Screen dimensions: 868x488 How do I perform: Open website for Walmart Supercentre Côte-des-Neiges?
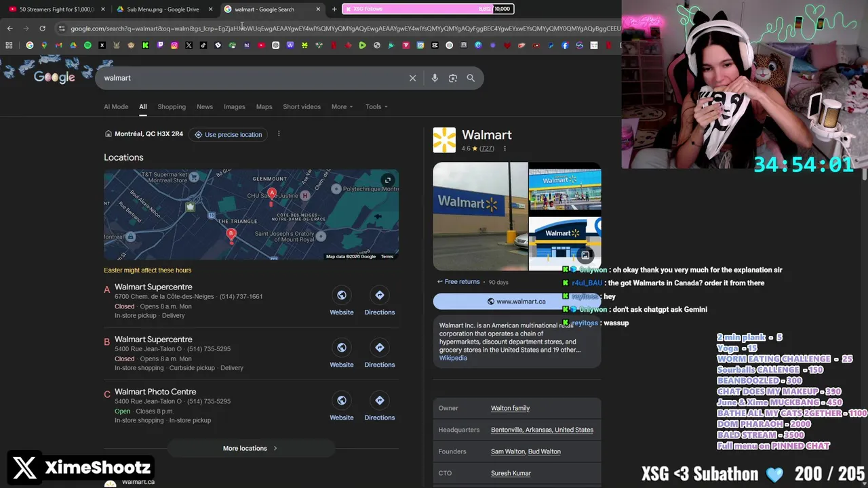pos(341,302)
